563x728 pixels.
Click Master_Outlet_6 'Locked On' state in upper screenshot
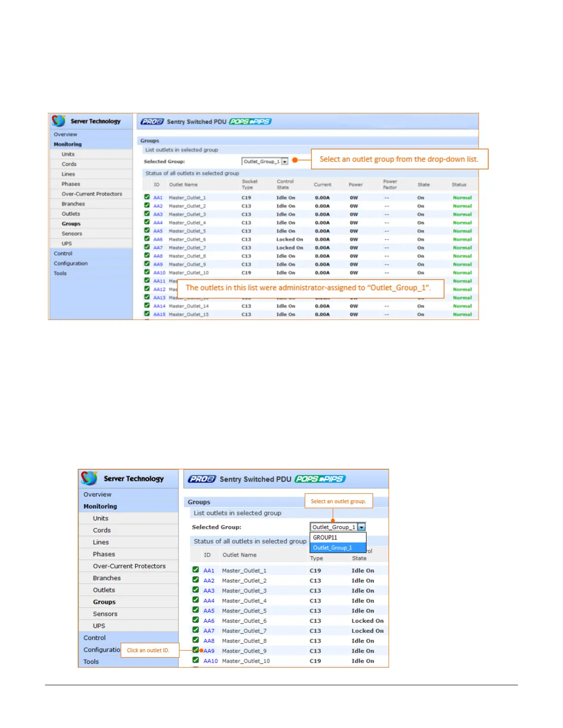coord(290,239)
